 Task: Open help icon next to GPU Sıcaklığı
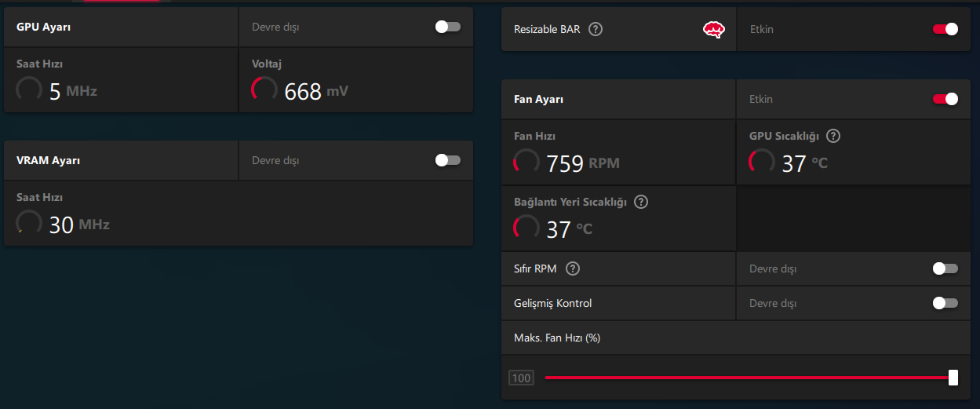[833, 136]
